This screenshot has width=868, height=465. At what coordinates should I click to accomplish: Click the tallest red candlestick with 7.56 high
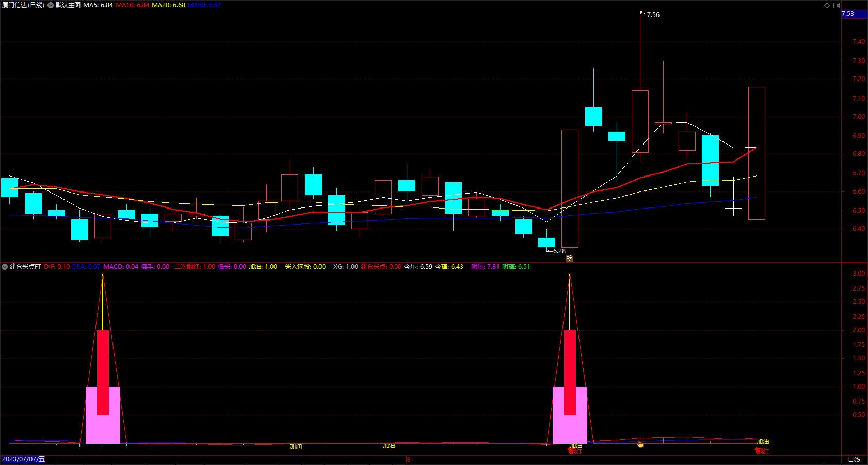[640, 121]
